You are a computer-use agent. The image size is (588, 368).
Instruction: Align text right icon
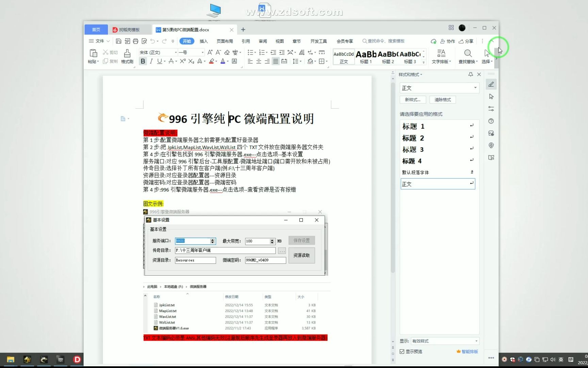[267, 61]
